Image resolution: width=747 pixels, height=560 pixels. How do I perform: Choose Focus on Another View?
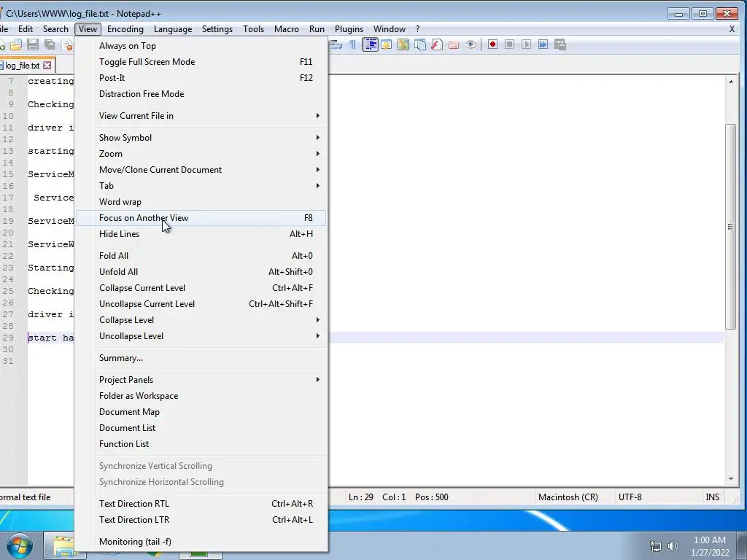201,218
